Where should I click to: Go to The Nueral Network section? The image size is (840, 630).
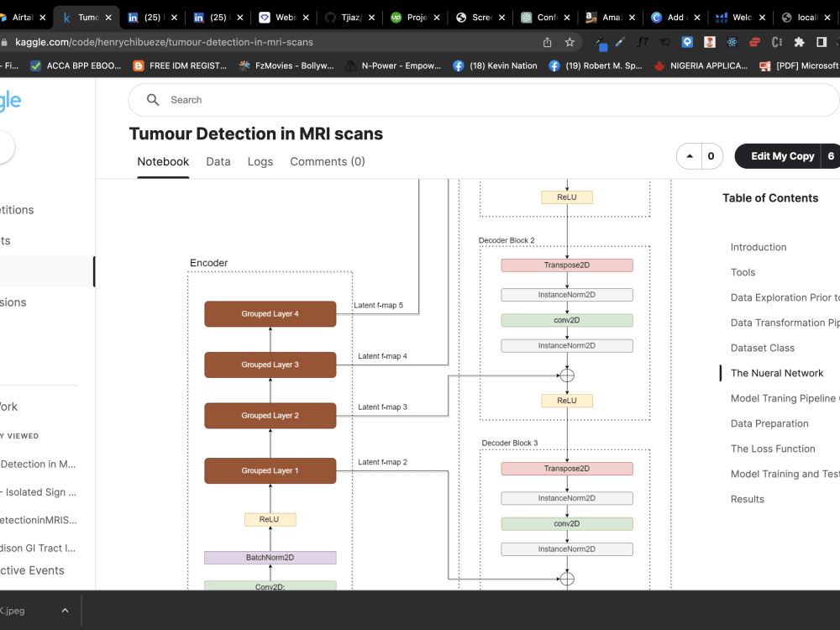[777, 373]
